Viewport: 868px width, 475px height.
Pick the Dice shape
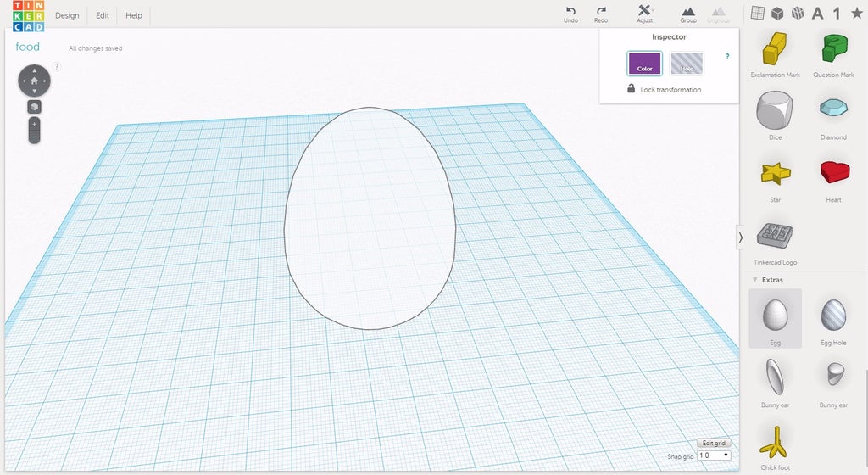775,115
